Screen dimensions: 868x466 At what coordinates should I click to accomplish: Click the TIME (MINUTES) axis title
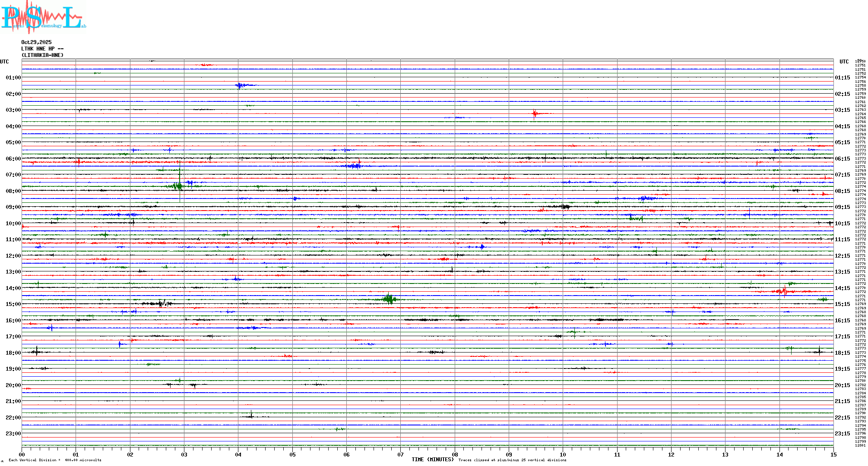coord(433,460)
